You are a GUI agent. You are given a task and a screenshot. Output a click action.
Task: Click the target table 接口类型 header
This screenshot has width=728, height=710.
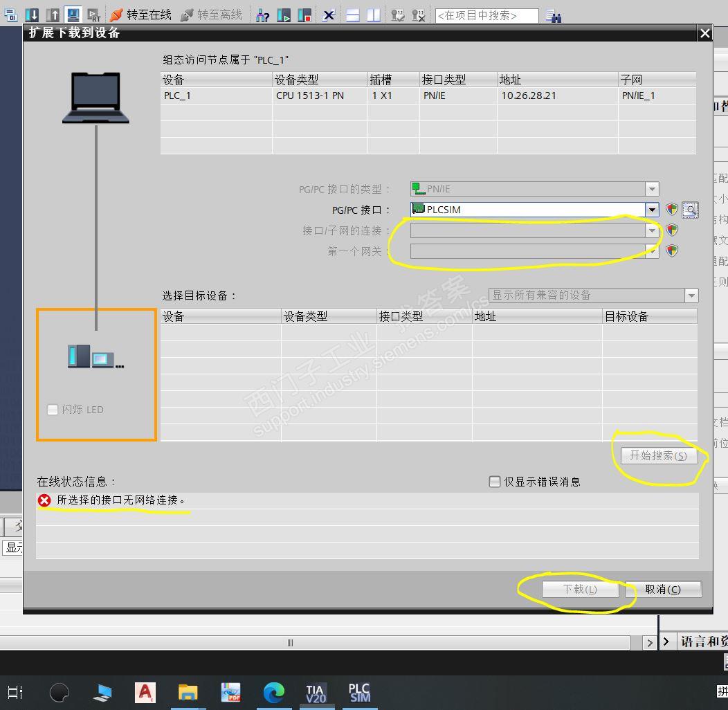pyautogui.click(x=424, y=317)
